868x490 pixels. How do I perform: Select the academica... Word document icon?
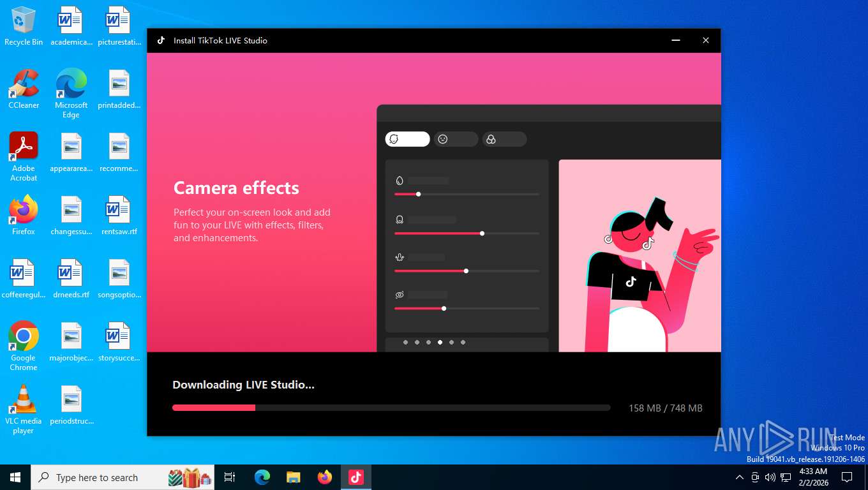pyautogui.click(x=71, y=27)
